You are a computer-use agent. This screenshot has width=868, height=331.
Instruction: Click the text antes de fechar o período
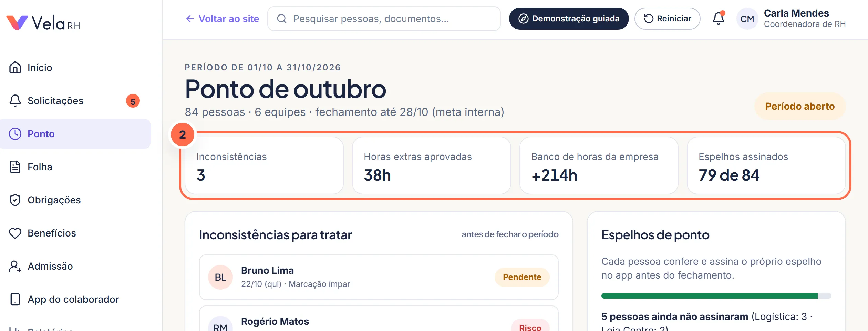click(x=510, y=234)
